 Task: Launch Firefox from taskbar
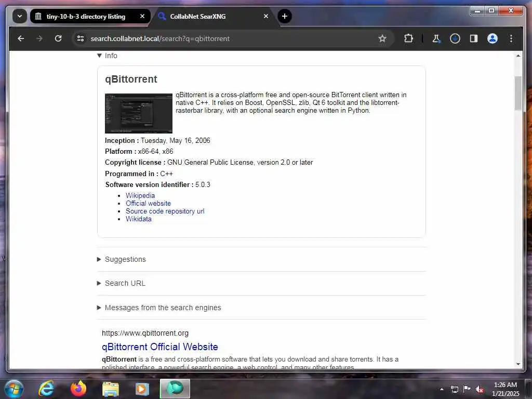78,389
